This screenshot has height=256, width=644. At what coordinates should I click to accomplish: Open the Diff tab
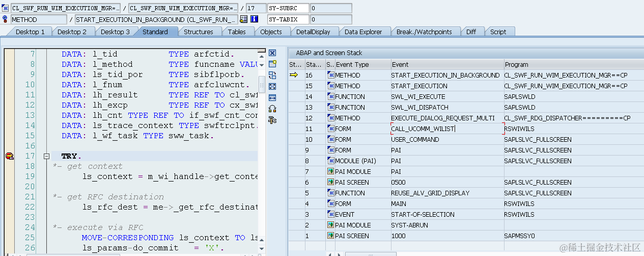[x=471, y=32]
